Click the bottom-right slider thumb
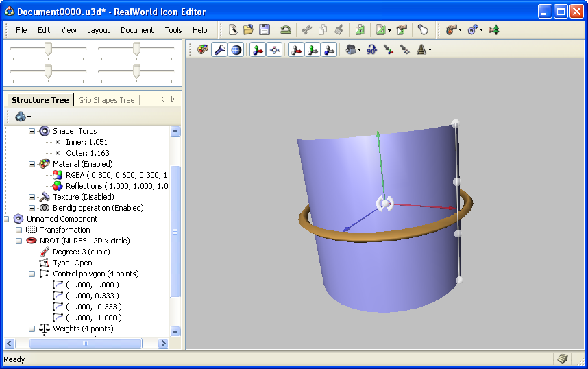Screen dimensions: 588x369 coord(136,71)
